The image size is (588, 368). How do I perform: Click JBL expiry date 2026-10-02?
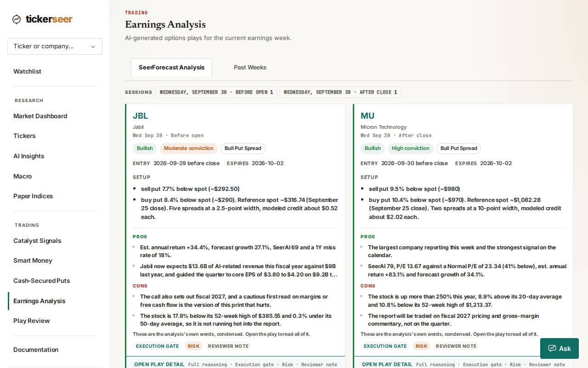[x=267, y=163]
